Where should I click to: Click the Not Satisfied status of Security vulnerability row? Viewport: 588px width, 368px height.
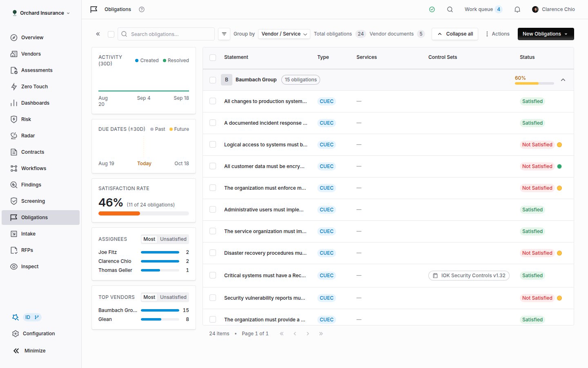click(537, 298)
